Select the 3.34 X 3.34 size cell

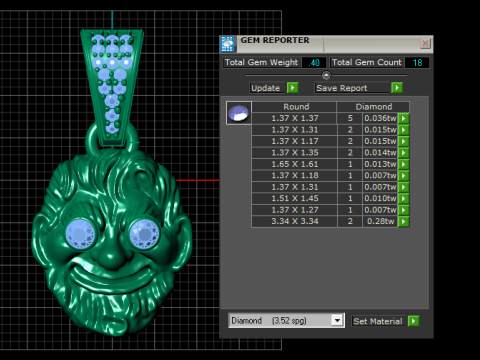294,221
